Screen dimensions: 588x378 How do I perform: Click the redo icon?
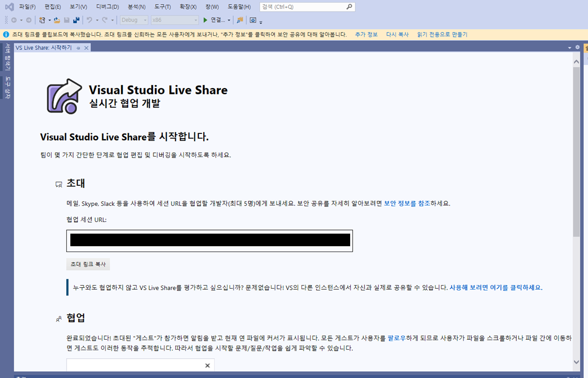coord(104,20)
